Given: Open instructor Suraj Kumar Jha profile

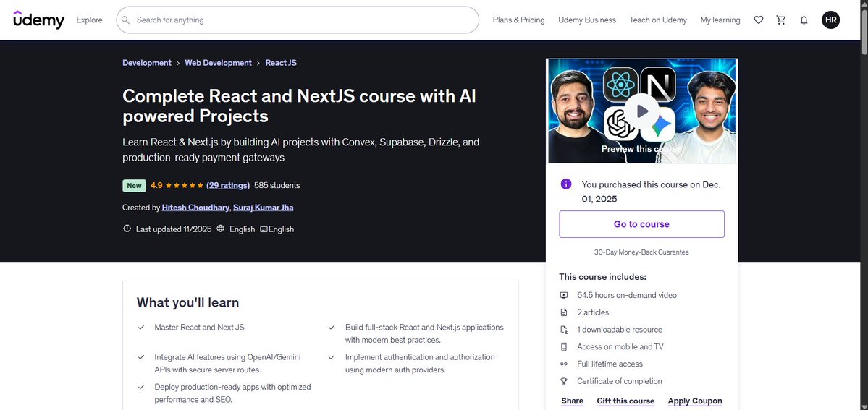Looking at the screenshot, I should (264, 208).
